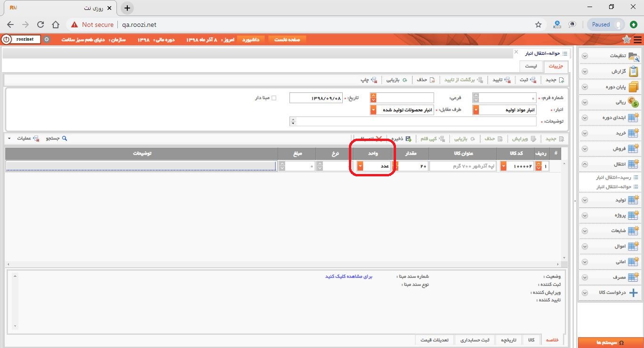Click ذخیره save in the items toolbar
This screenshot has width=644, height=348.
[x=402, y=139]
